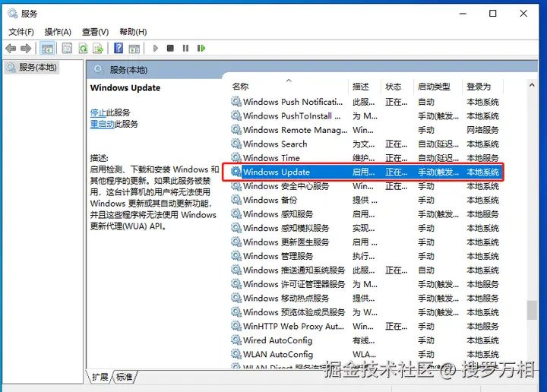Screen dimensions: 547x392
Task: Select Windows 移动热点服务 row
Action: (366, 299)
